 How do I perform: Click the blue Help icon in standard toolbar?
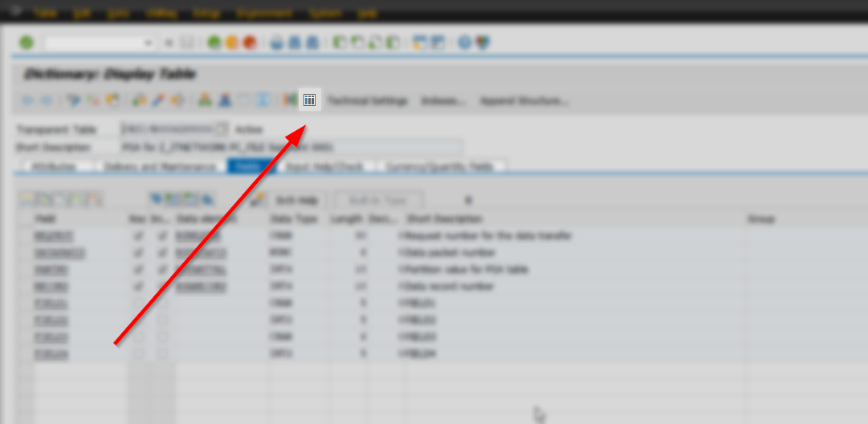pos(465,43)
